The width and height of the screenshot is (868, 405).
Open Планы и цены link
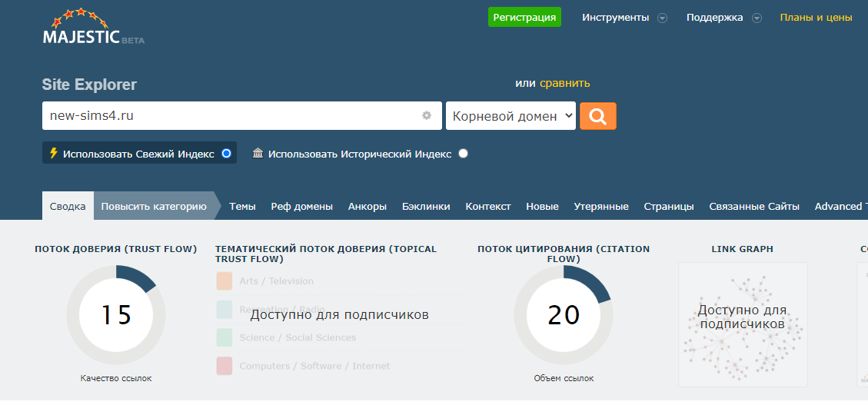tap(816, 18)
